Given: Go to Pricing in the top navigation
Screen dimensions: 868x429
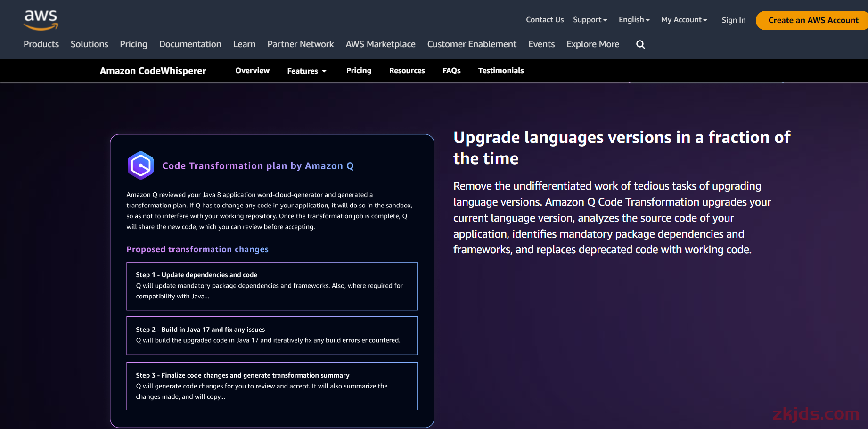Looking at the screenshot, I should 133,44.
